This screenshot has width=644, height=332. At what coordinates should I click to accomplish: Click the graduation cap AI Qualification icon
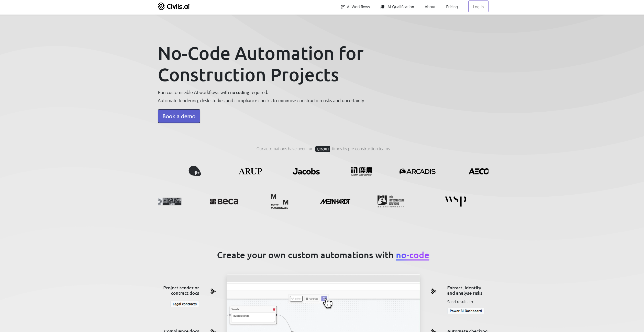coord(382,7)
